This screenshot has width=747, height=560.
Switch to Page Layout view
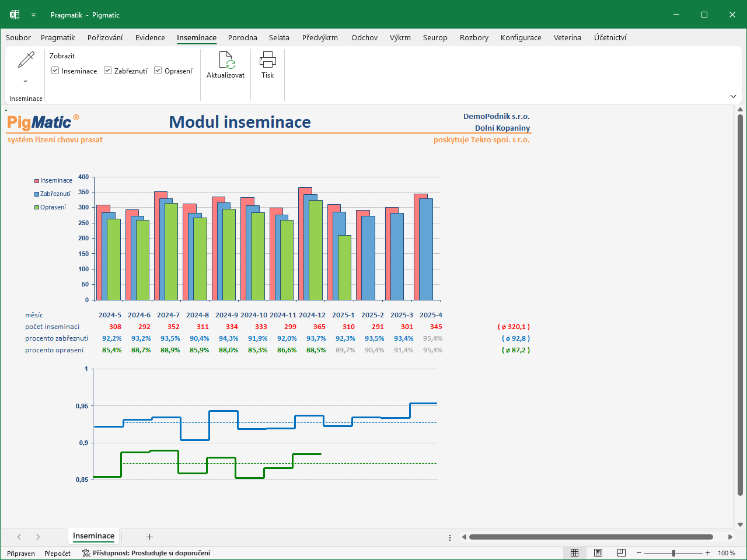click(598, 553)
